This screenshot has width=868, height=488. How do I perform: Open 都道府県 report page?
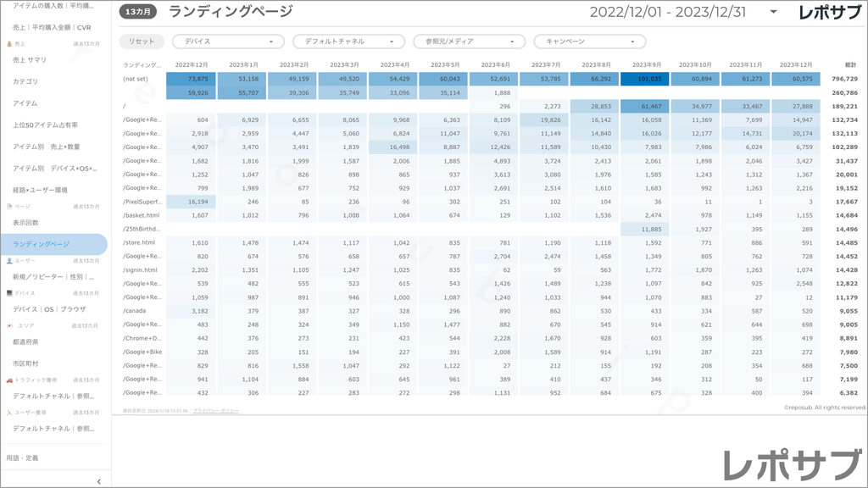tap(25, 341)
